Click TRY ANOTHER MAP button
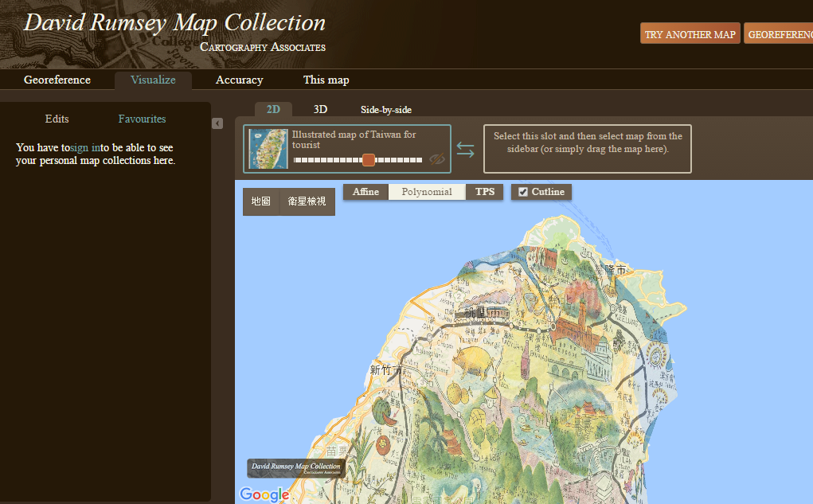The image size is (813, 504). click(x=690, y=34)
